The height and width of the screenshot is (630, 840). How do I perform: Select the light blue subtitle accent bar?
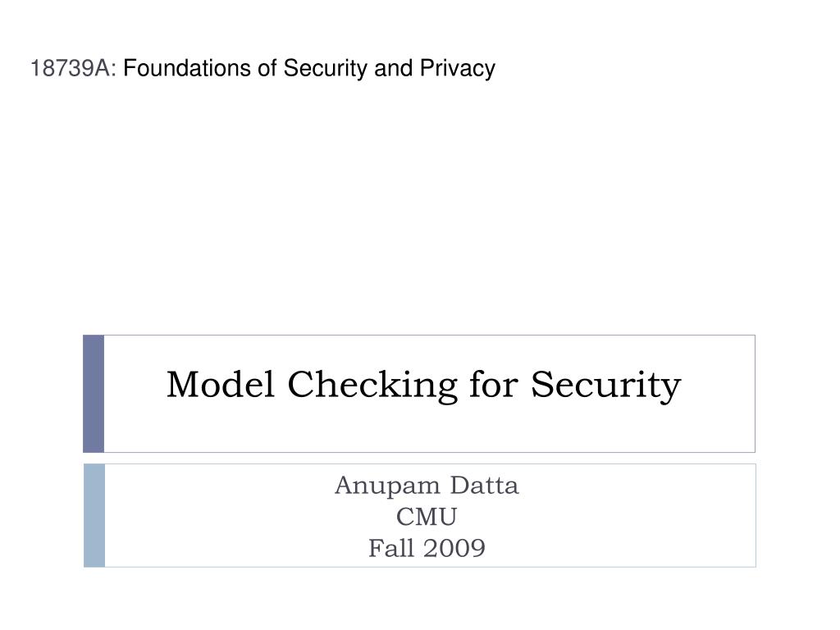coord(94,515)
